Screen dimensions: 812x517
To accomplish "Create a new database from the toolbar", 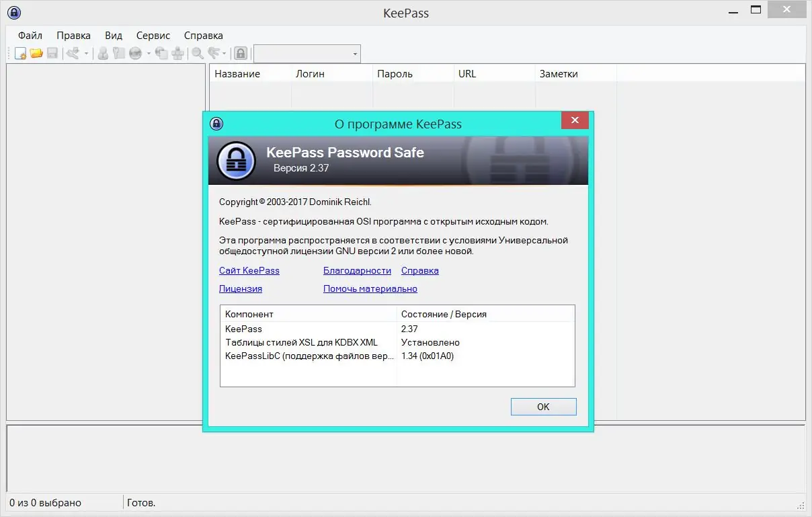I will click(x=20, y=53).
